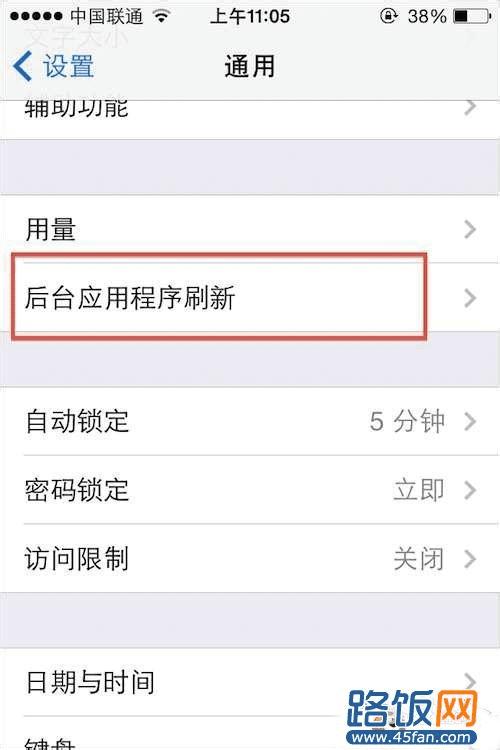The height and width of the screenshot is (750, 500).
Task: Tap the chevron beside 用量
Action: click(x=470, y=230)
